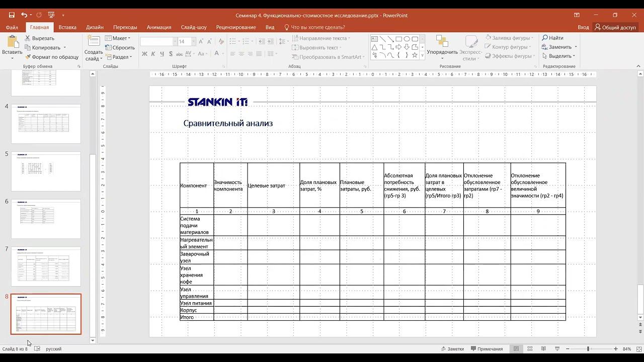
Task: Reset slide layout with Сбросить
Action: pyautogui.click(x=120, y=48)
